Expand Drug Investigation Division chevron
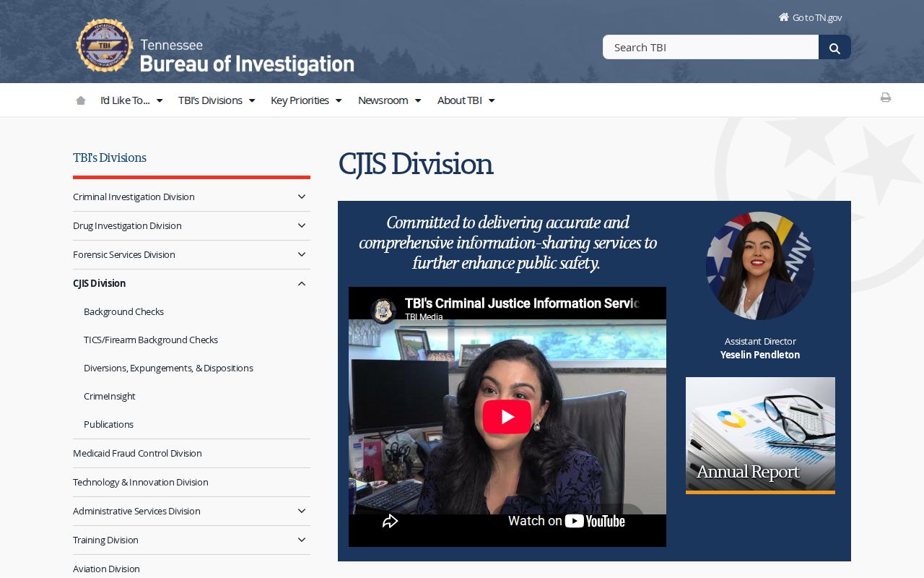The height and width of the screenshot is (578, 924). coord(302,225)
